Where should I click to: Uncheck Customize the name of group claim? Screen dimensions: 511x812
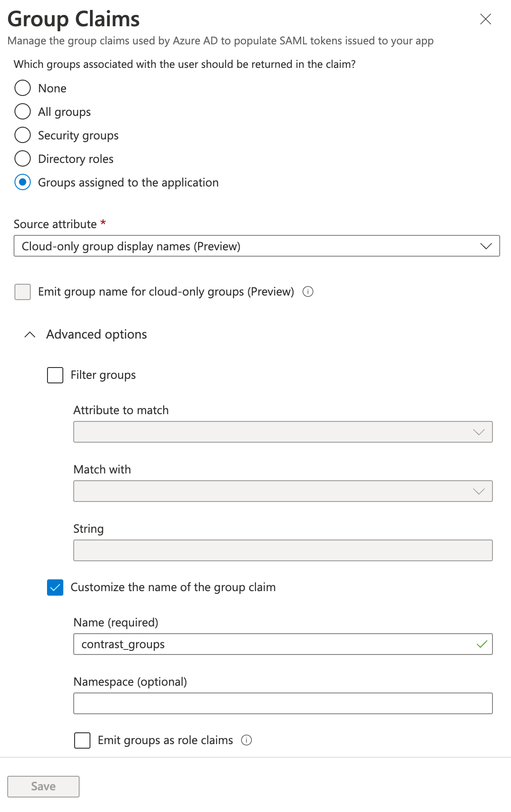pos(55,588)
